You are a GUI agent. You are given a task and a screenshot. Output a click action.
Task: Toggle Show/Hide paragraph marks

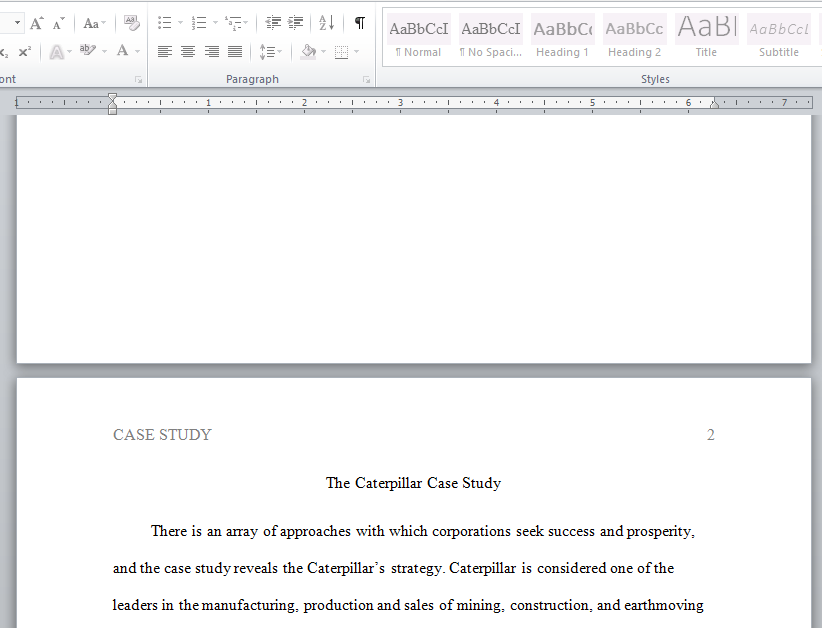click(360, 23)
